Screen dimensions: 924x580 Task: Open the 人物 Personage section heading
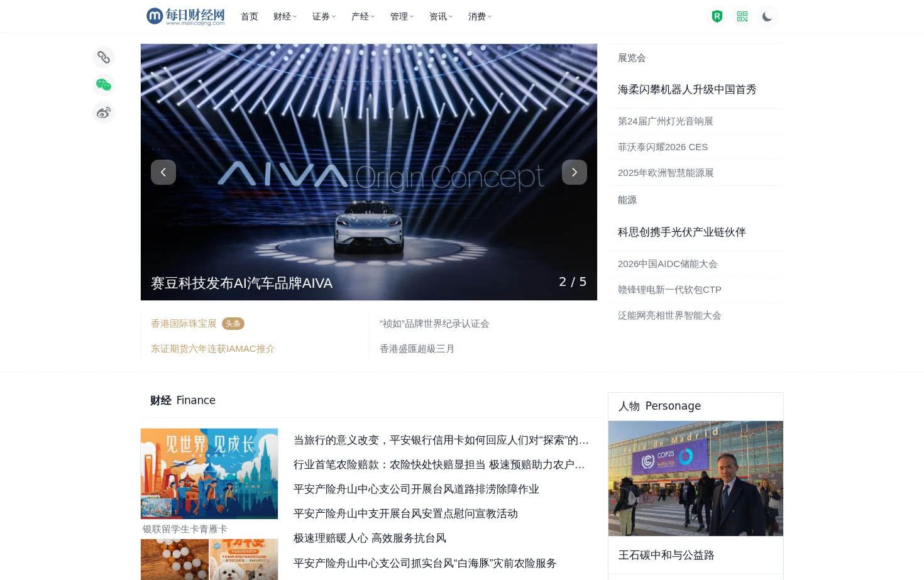pyautogui.click(x=659, y=406)
